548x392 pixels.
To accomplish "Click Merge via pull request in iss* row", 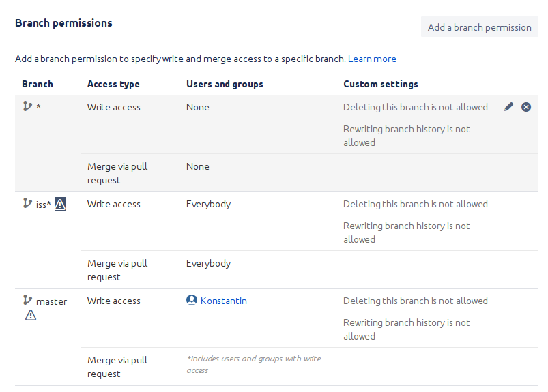I will [x=117, y=270].
